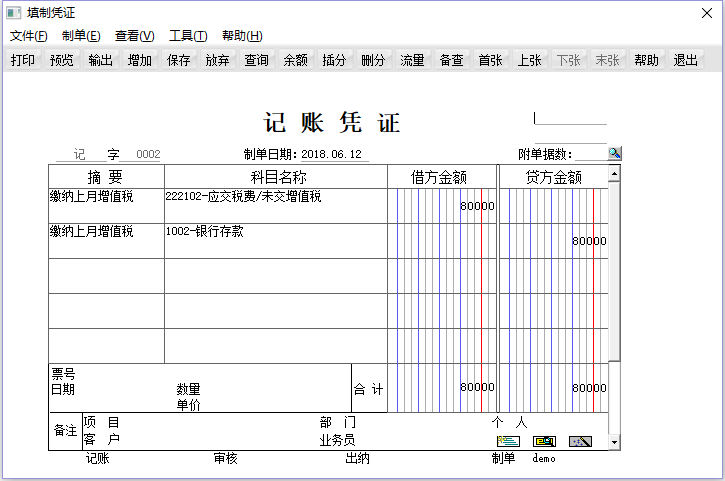Click the 打印 toolbar button
Image resolution: width=725 pixels, height=481 pixels.
(x=23, y=60)
